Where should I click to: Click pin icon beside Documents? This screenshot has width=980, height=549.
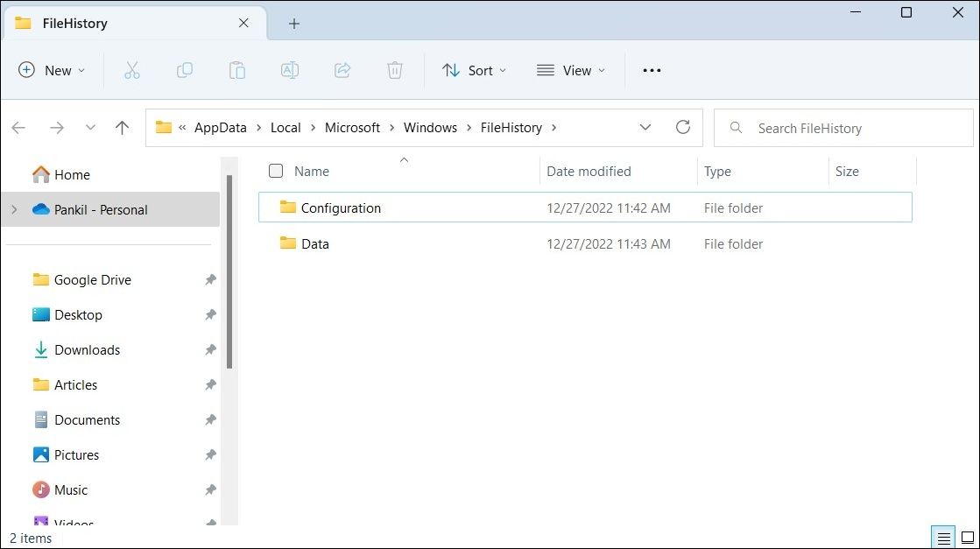[210, 419]
